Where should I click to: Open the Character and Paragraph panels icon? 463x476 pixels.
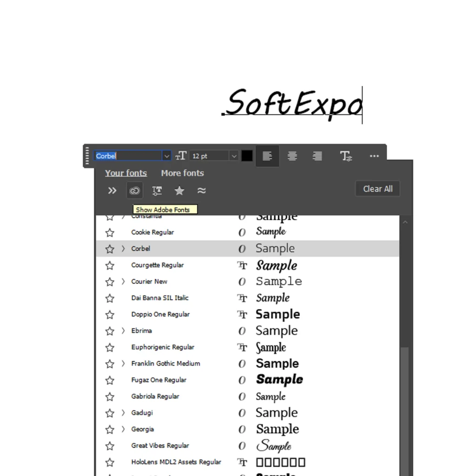(x=346, y=156)
